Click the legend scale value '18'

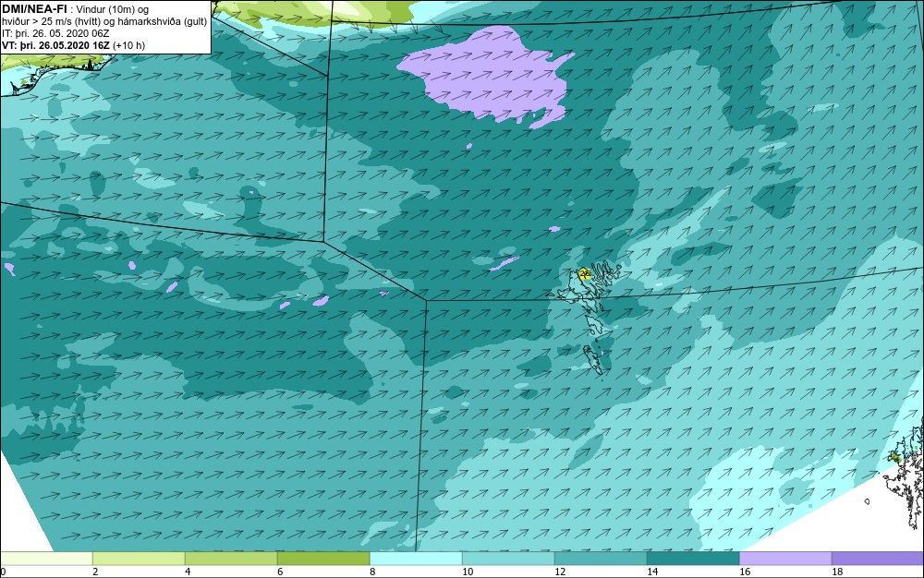tap(837, 572)
